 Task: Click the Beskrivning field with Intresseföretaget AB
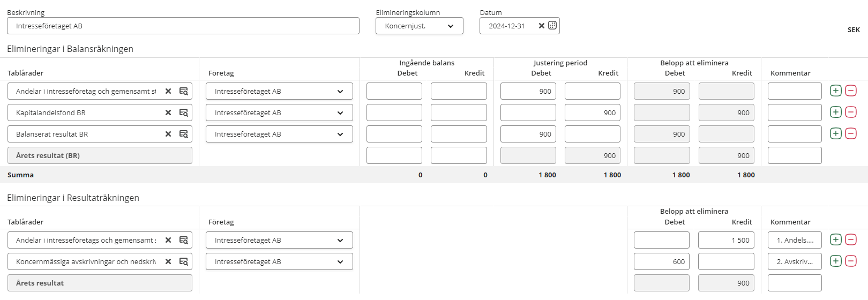click(183, 26)
